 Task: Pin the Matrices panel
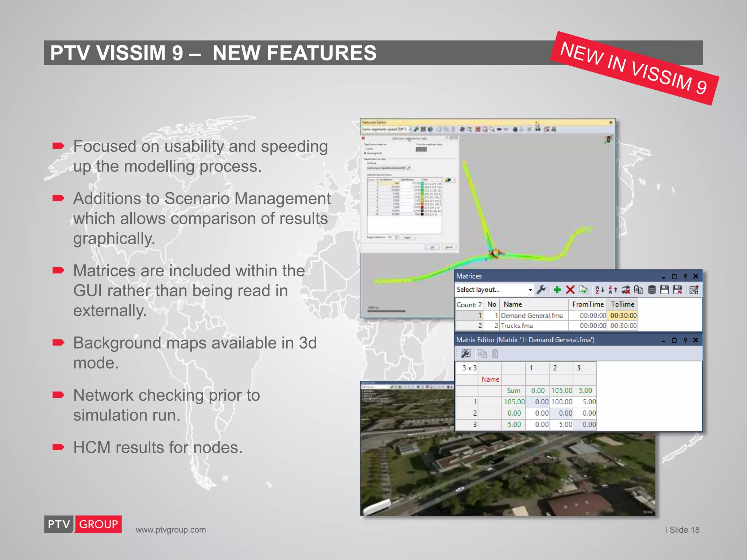(685, 276)
